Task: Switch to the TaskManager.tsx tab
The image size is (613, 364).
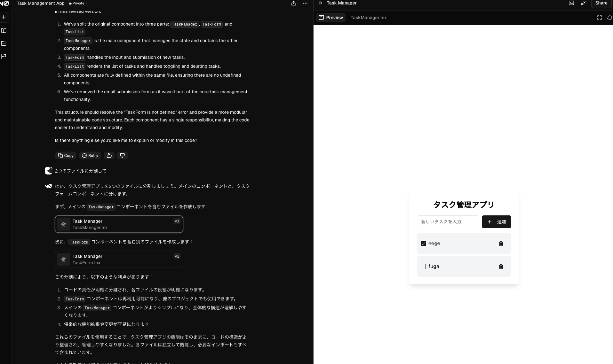Action: (x=369, y=18)
